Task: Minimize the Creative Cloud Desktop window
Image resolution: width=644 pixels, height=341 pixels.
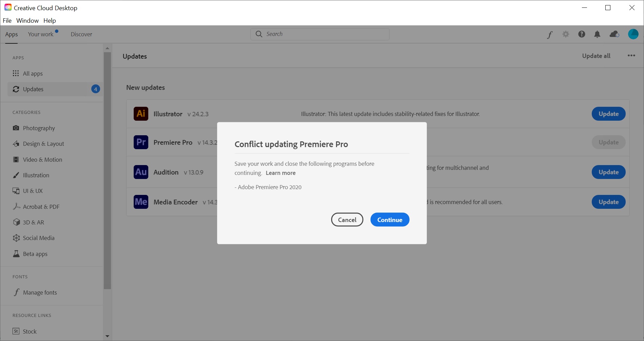Action: click(584, 7)
